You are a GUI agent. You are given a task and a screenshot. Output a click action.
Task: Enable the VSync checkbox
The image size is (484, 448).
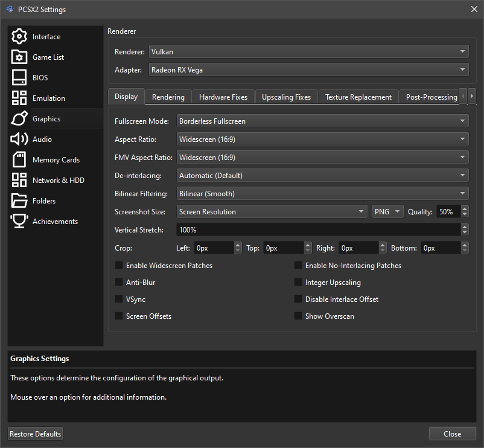click(119, 299)
